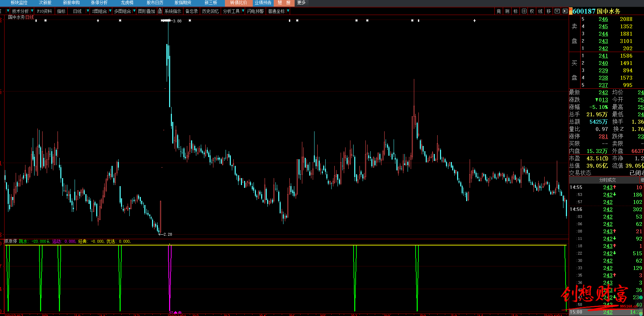
Task: Open 股市日历 menu
Action: pyautogui.click(x=155, y=3)
